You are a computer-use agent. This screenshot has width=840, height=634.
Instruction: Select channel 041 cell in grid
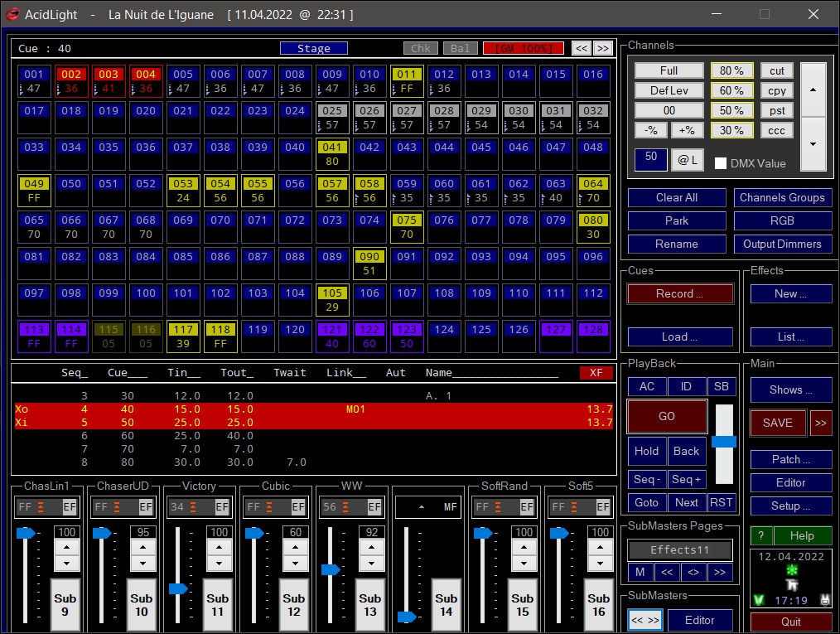(332, 154)
